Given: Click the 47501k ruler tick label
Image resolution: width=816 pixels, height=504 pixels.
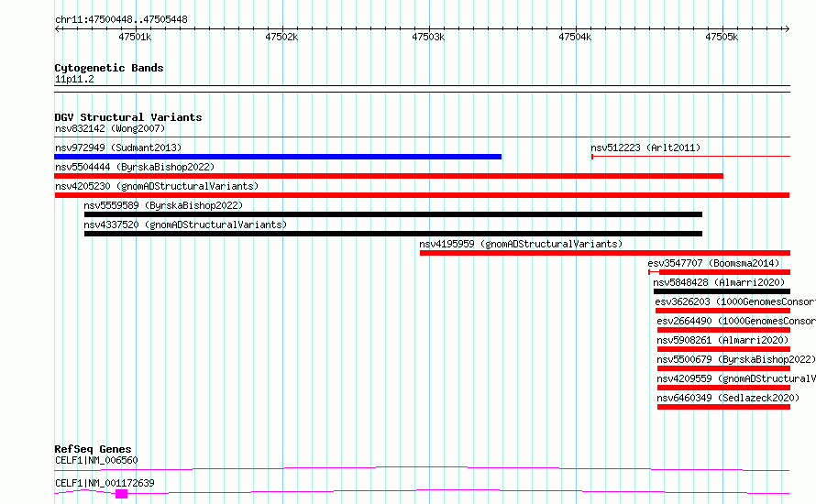Looking at the screenshot, I should (135, 37).
